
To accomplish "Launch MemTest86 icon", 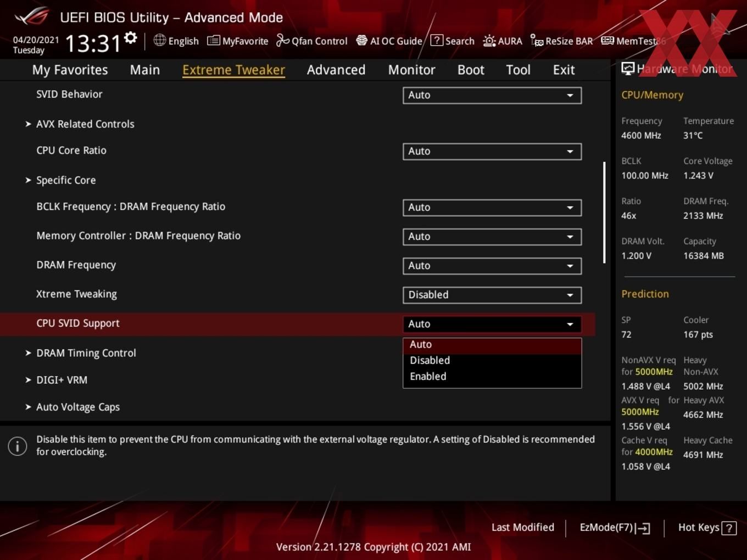I will [x=607, y=41].
